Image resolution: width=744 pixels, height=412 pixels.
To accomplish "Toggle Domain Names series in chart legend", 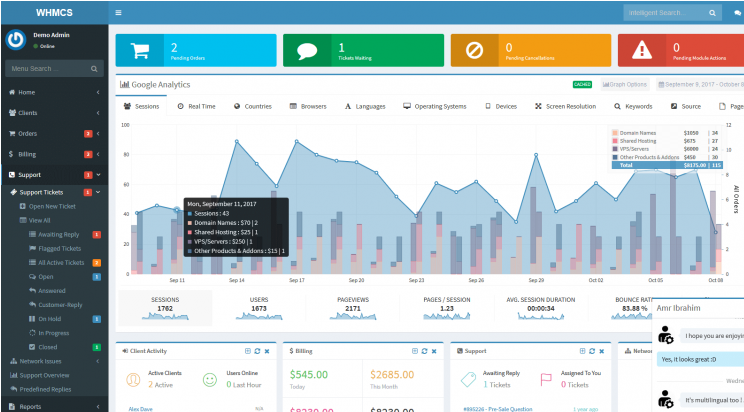I will click(615, 133).
